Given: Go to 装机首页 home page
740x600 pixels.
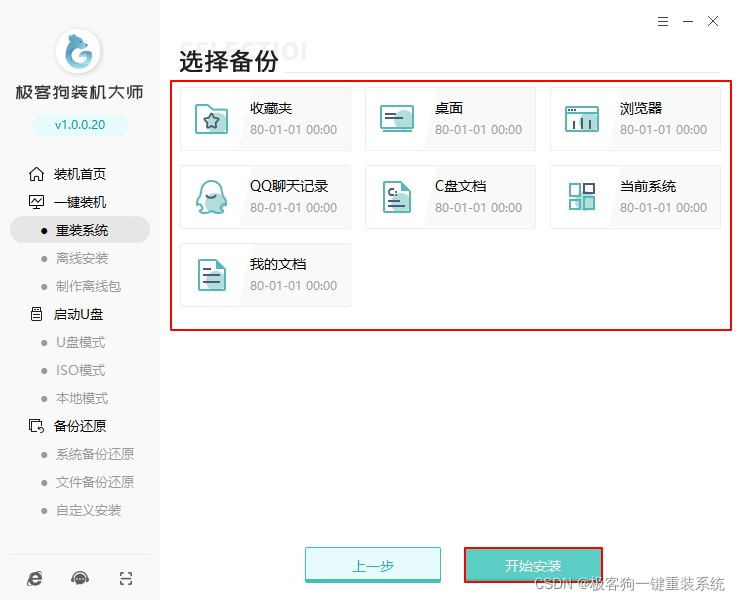Looking at the screenshot, I should click(79, 174).
